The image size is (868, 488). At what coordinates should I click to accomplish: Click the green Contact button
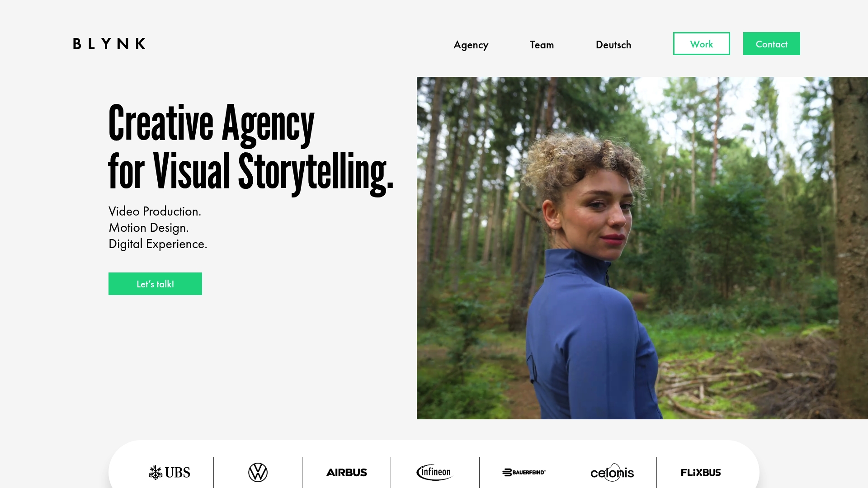(771, 44)
